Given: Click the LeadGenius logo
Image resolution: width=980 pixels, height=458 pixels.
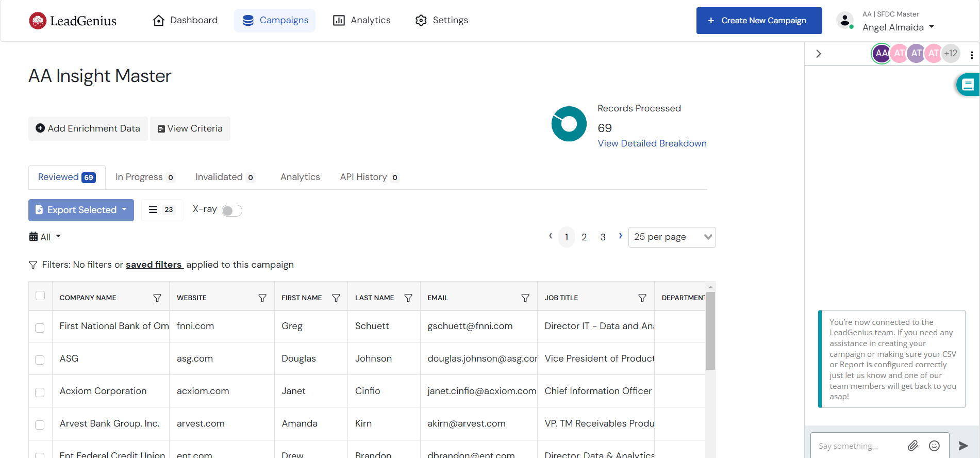Looking at the screenshot, I should 73,21.
